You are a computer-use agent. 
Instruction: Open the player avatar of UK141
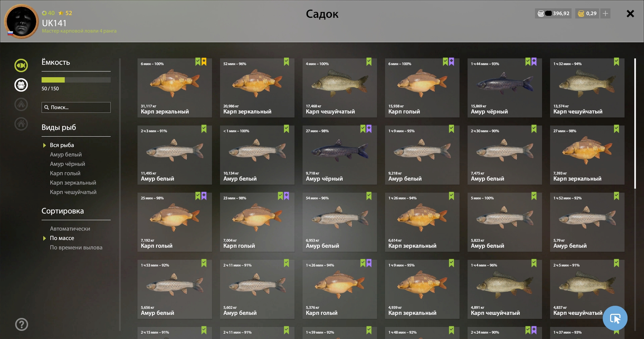coord(21,21)
